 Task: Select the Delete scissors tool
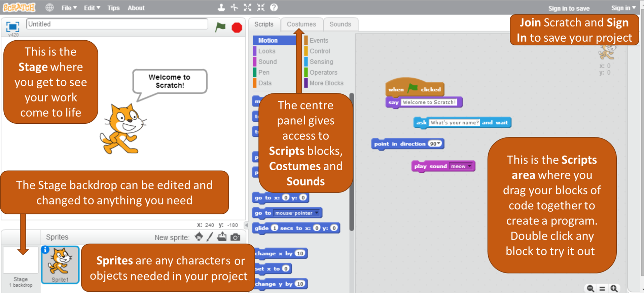pos(234,7)
